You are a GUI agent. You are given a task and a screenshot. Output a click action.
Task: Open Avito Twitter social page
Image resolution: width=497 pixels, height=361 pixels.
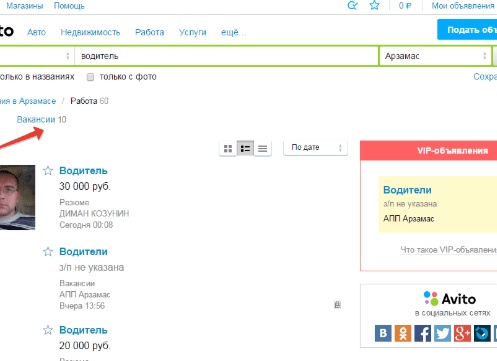[x=442, y=333]
